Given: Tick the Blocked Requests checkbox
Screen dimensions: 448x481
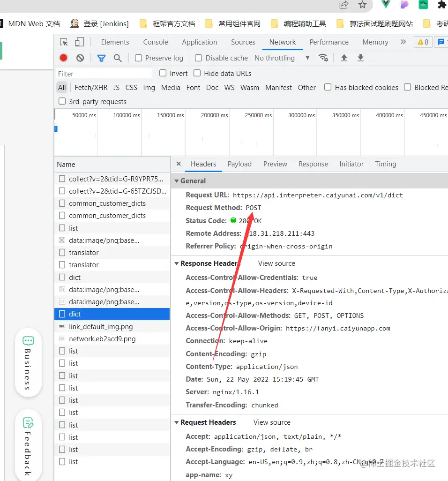Looking at the screenshot, I should pos(408,87).
